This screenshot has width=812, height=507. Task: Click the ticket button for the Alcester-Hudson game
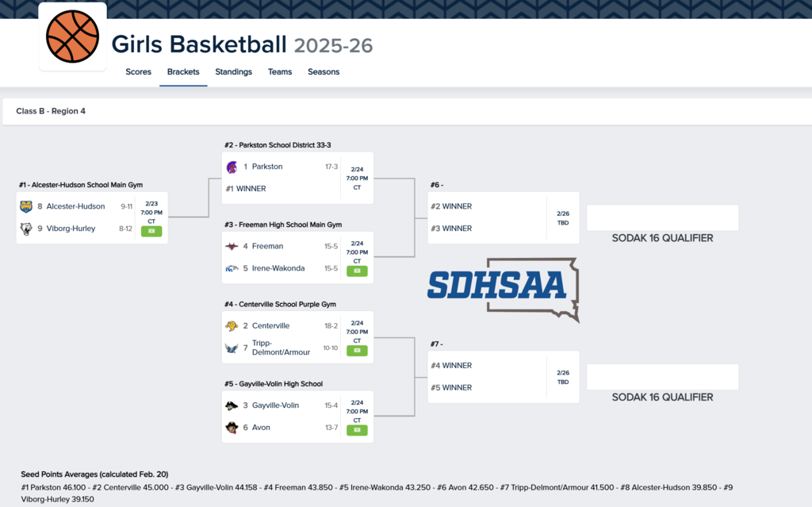[x=151, y=230]
